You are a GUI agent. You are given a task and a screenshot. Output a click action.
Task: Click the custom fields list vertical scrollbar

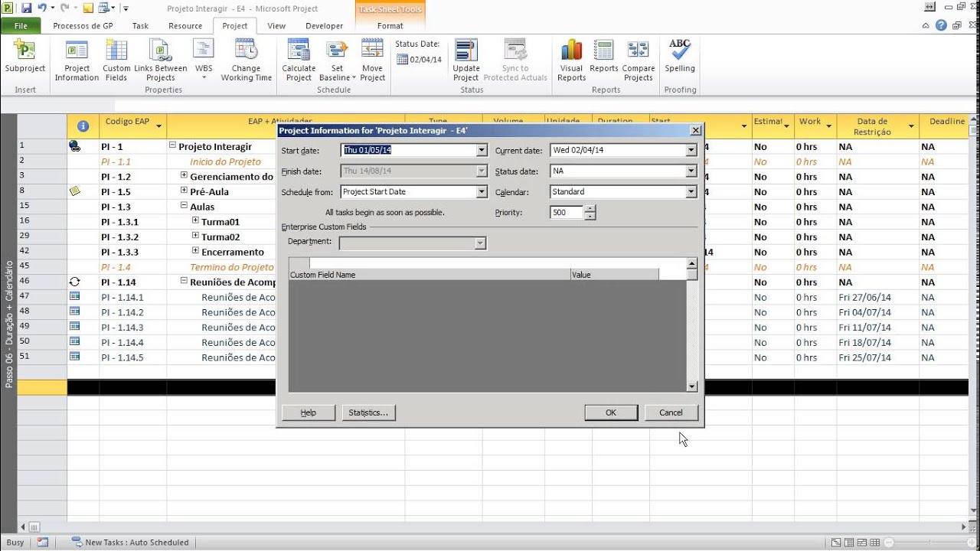[692, 325]
